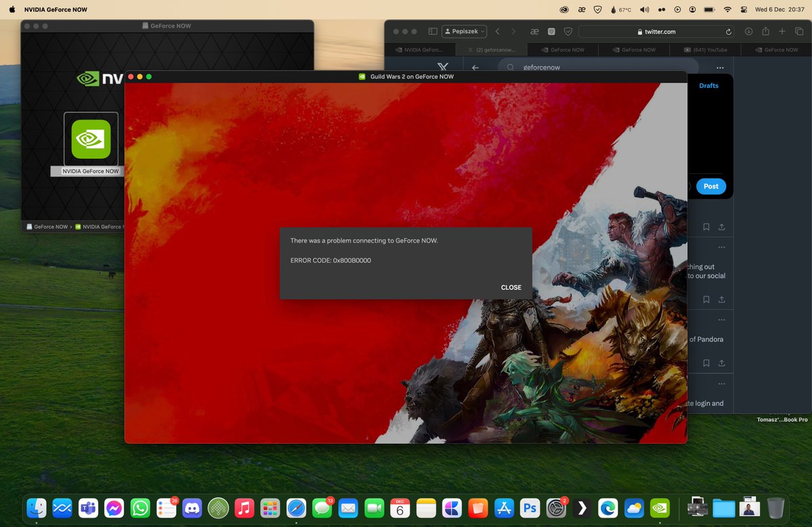Open Twitter search more options (three dots)
Image resolution: width=812 pixels, height=527 pixels.
[720, 68]
